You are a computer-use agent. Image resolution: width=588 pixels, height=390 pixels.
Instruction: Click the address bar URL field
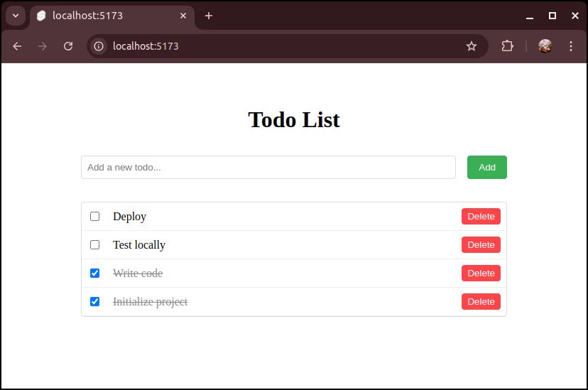(284, 46)
